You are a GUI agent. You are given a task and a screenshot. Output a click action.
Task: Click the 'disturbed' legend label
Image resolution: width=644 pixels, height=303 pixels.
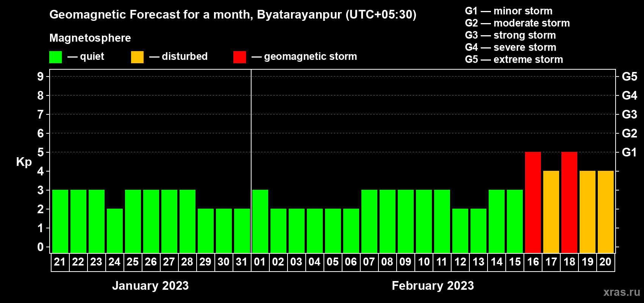[x=184, y=56]
